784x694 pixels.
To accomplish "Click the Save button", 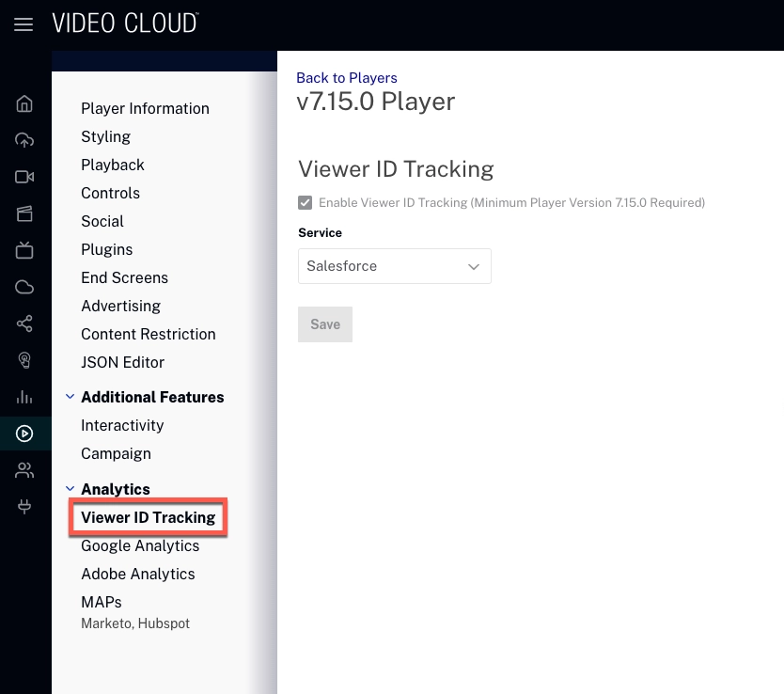I will click(x=324, y=324).
